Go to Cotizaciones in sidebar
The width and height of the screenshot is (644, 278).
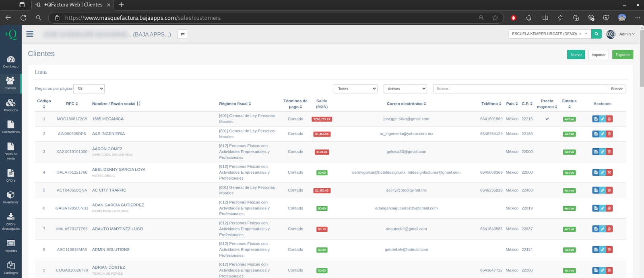click(x=11, y=127)
